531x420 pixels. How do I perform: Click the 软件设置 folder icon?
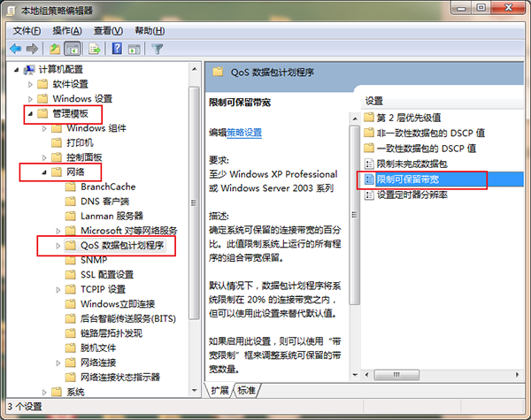[x=42, y=84]
